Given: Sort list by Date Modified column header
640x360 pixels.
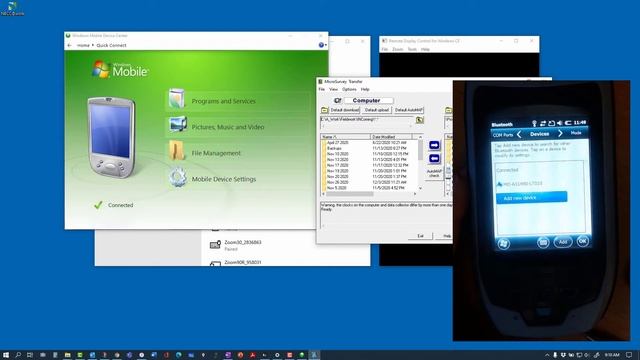Looking at the screenshot, I should [x=392, y=137].
